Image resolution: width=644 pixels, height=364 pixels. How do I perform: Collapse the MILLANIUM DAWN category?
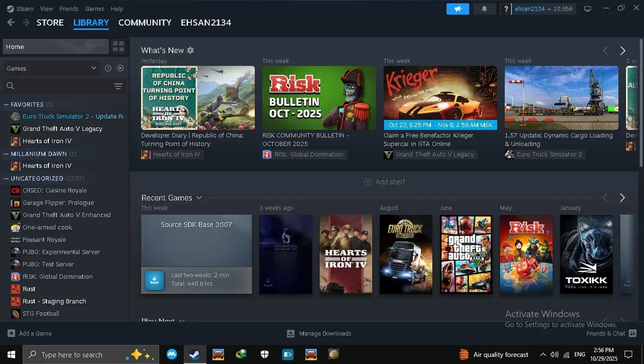(x=7, y=154)
